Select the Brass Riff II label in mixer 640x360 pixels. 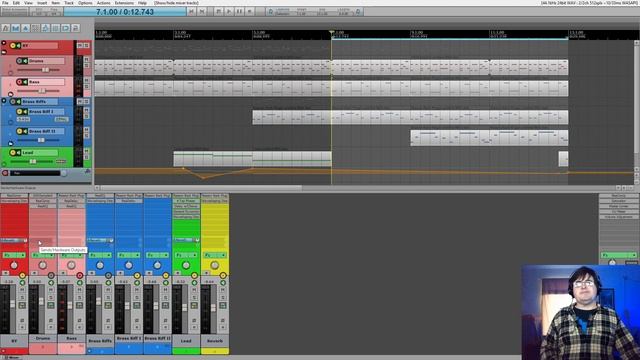(x=157, y=339)
